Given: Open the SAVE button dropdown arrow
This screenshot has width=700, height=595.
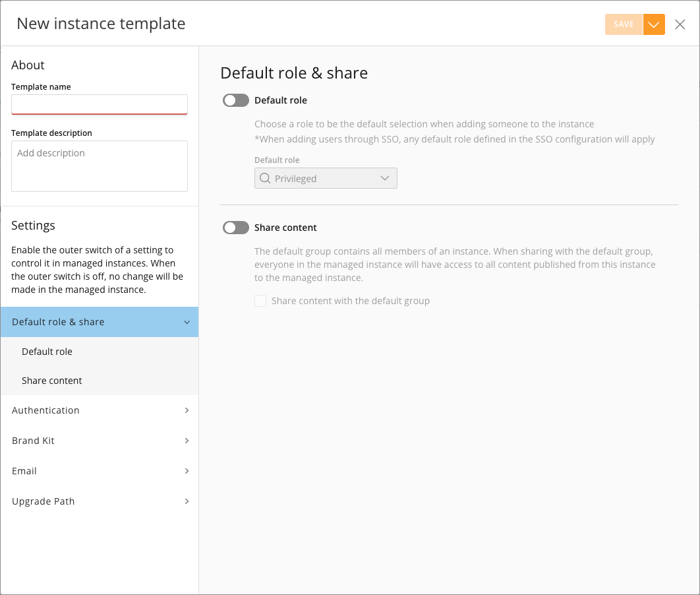Looking at the screenshot, I should [x=654, y=24].
